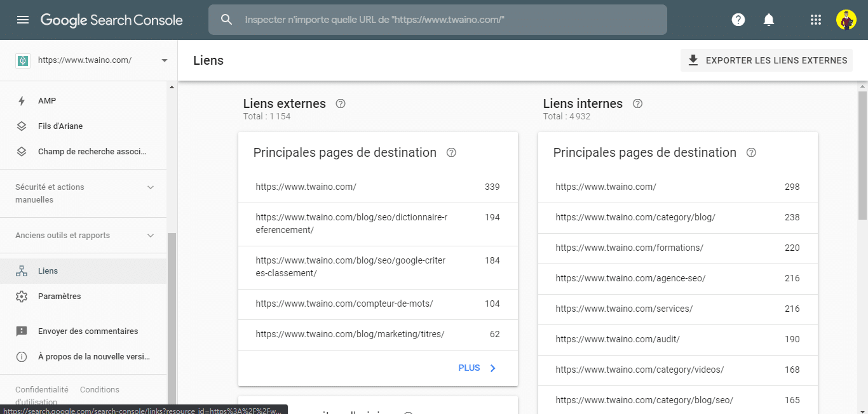Open help icon in internal Principales pages card
The image size is (868, 414).
point(751,152)
